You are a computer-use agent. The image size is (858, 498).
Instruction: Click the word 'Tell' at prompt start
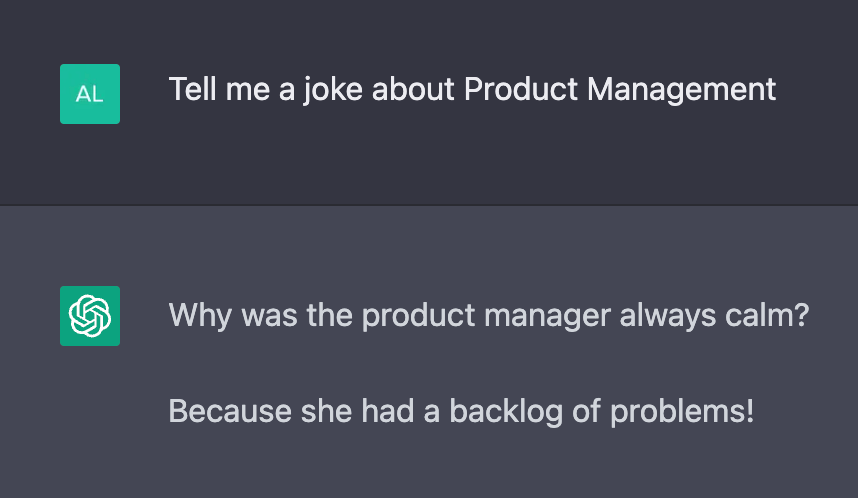point(193,89)
